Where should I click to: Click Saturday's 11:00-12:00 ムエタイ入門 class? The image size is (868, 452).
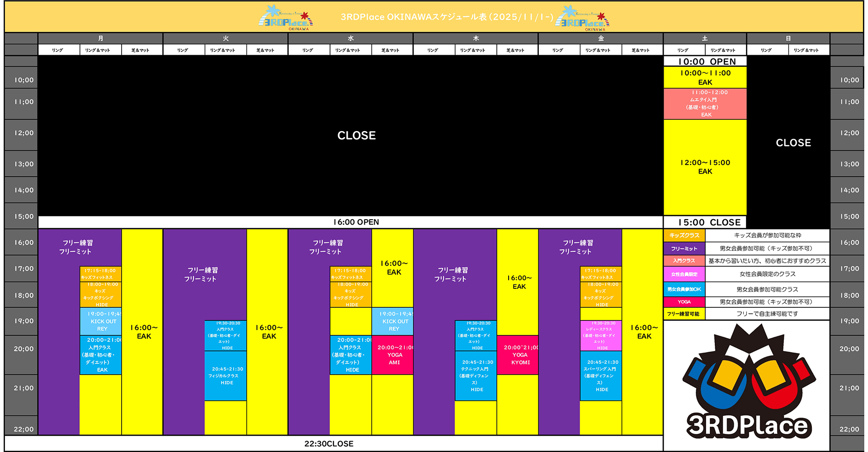704,104
